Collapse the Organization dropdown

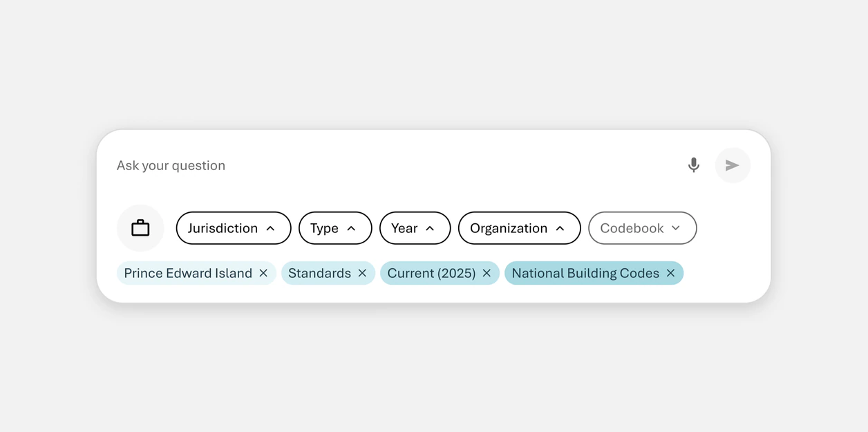tap(519, 228)
